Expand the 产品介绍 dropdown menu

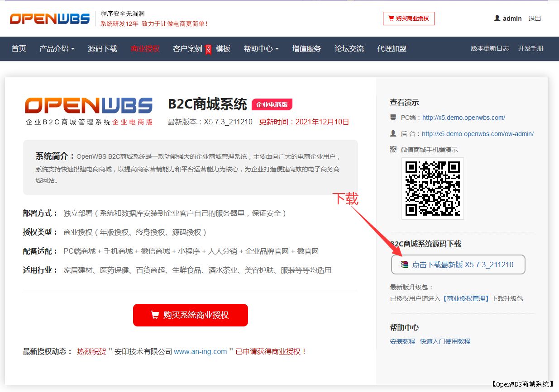coord(57,48)
